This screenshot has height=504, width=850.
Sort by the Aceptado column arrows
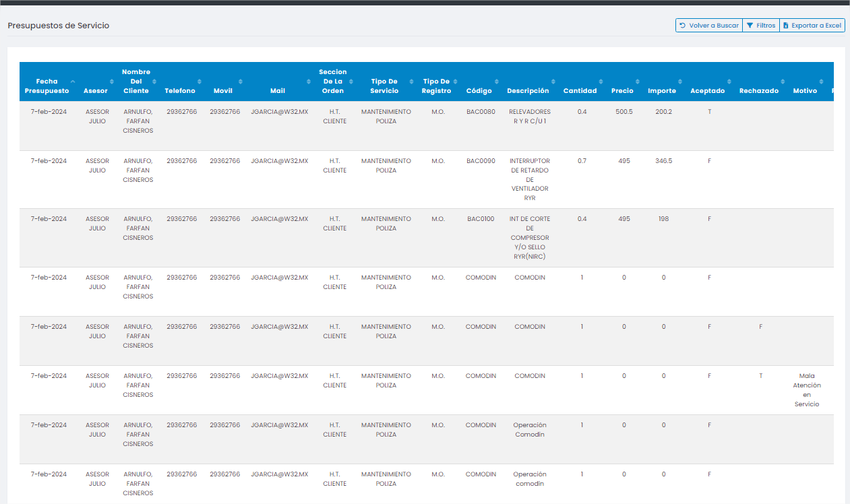(730, 82)
